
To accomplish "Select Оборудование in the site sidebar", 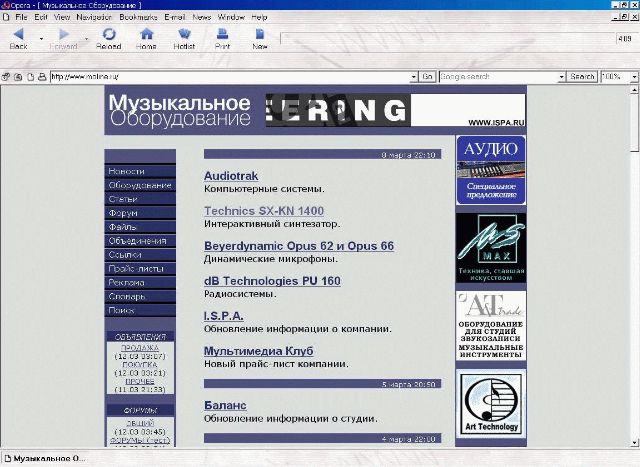I will (x=140, y=185).
